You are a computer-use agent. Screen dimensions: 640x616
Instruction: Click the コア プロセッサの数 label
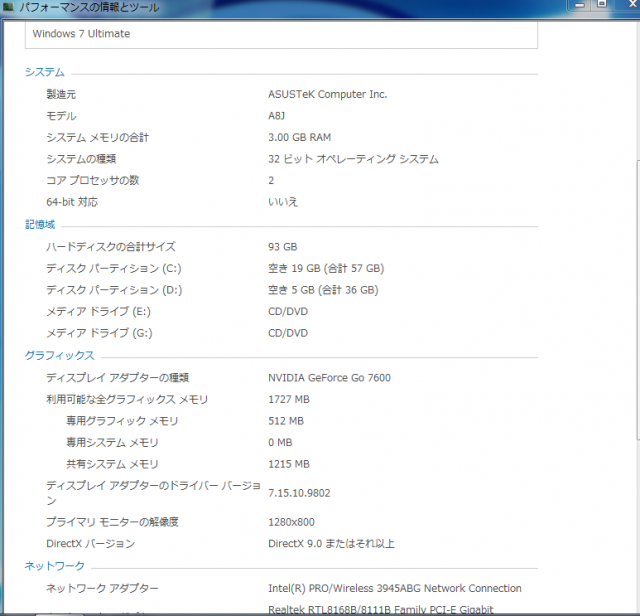click(93, 180)
